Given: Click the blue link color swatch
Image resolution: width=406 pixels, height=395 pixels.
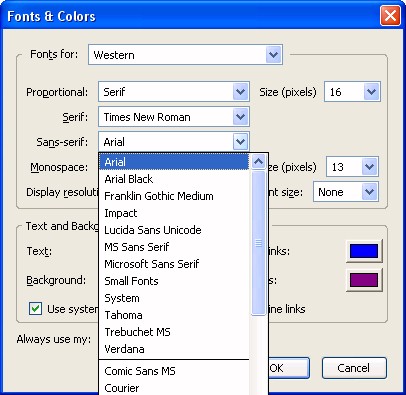Looking at the screenshot, I should 364,251.
